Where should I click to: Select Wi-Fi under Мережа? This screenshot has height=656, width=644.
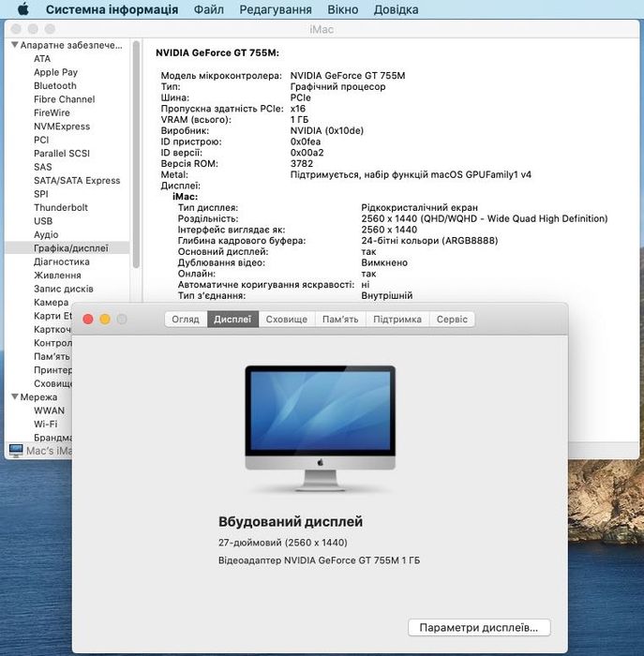pyautogui.click(x=46, y=424)
